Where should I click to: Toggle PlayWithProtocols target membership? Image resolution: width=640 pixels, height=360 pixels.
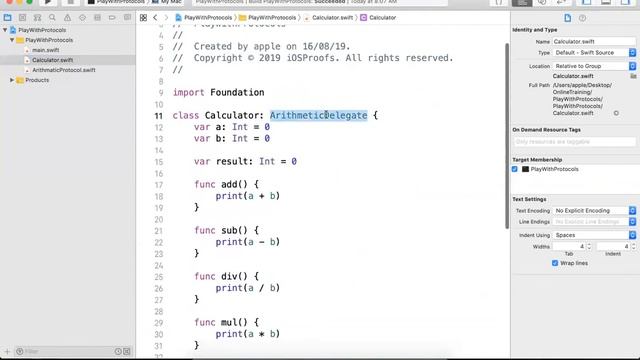(515, 169)
